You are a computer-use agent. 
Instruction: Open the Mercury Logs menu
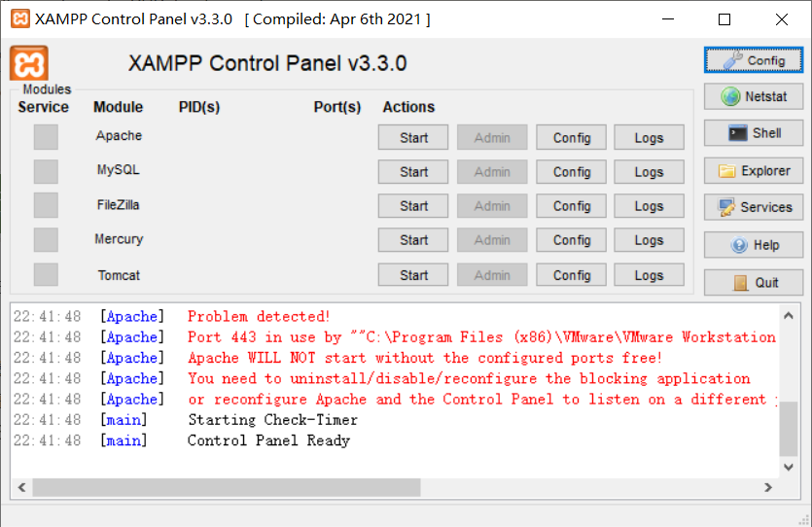point(649,240)
